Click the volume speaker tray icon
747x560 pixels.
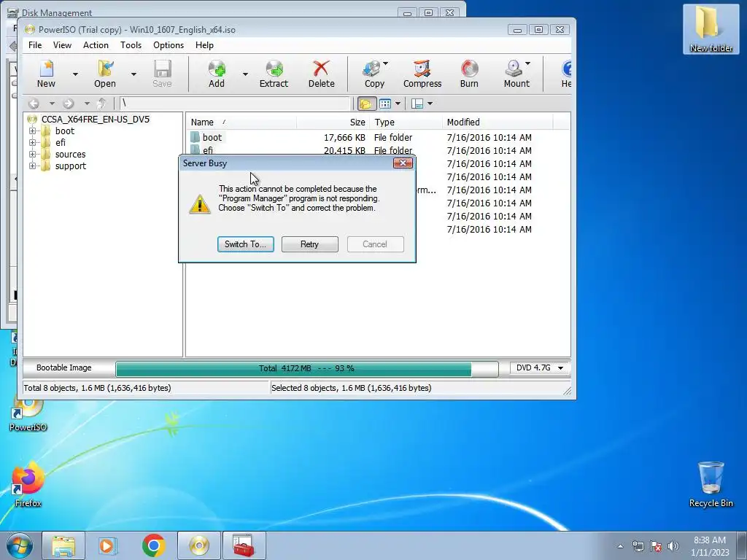click(x=673, y=546)
